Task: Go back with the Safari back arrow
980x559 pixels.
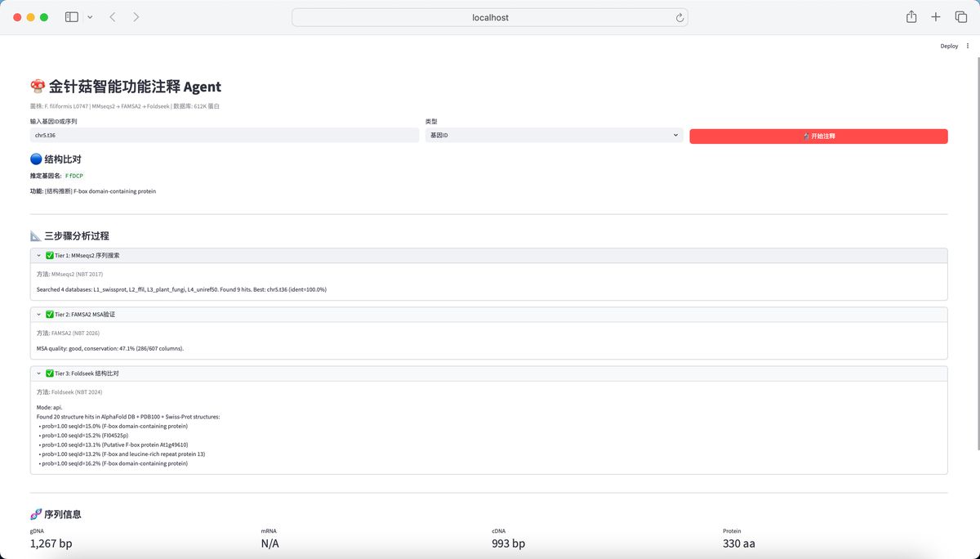Action: click(113, 17)
